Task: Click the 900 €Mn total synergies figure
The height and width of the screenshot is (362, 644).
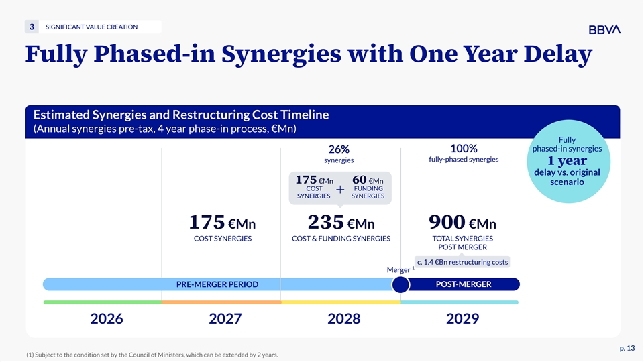Action: tap(462, 222)
